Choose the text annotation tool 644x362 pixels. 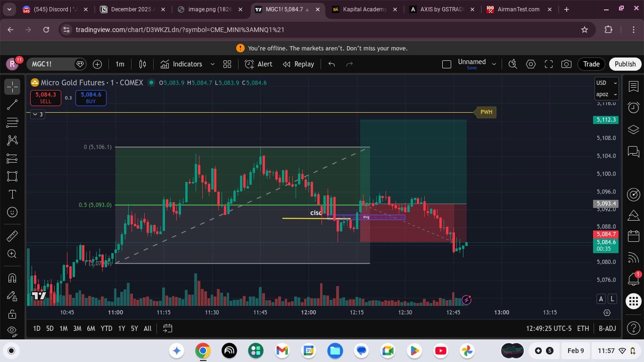tap(12, 194)
